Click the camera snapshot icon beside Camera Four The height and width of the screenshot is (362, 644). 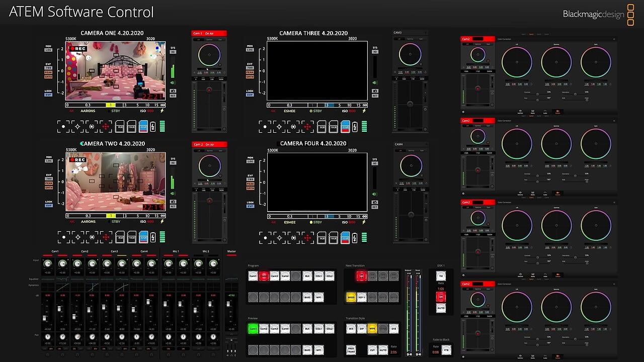tap(374, 203)
